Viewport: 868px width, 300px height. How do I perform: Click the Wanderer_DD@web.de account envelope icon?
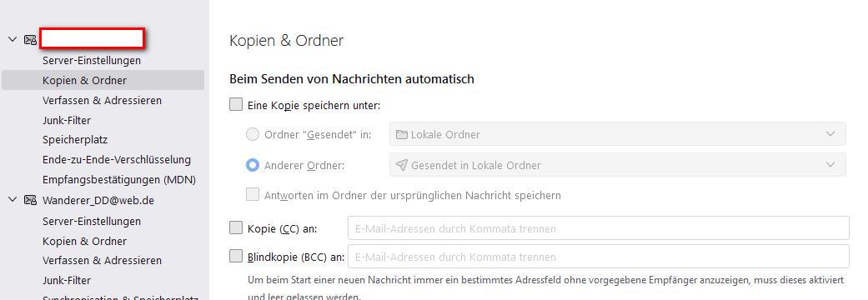(30, 200)
